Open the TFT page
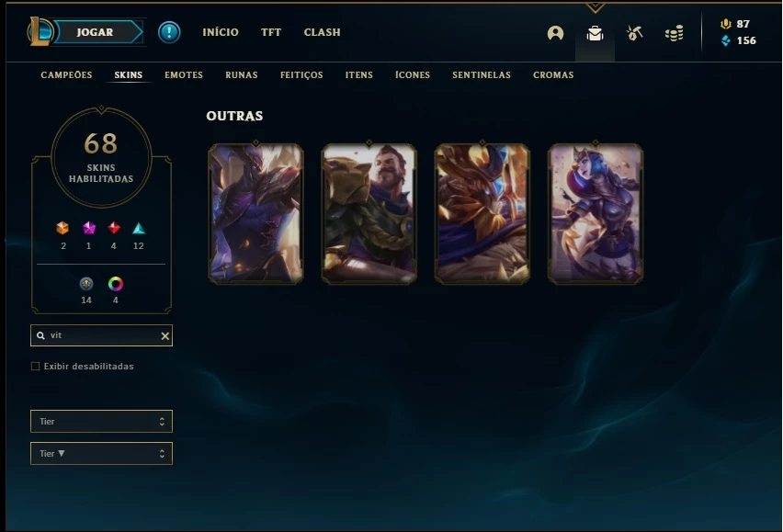 (271, 32)
